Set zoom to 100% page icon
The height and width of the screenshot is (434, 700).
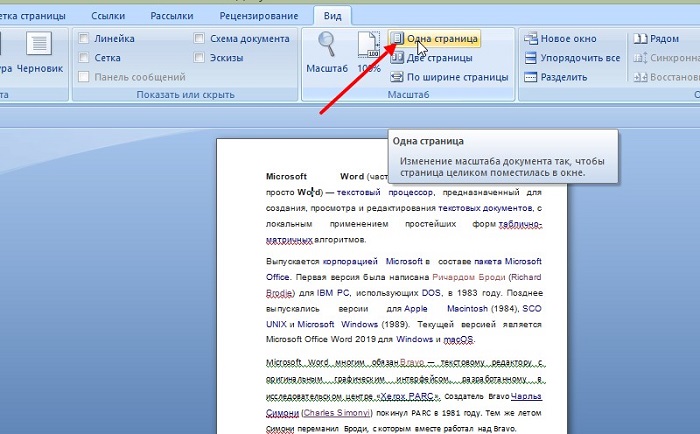click(x=369, y=52)
